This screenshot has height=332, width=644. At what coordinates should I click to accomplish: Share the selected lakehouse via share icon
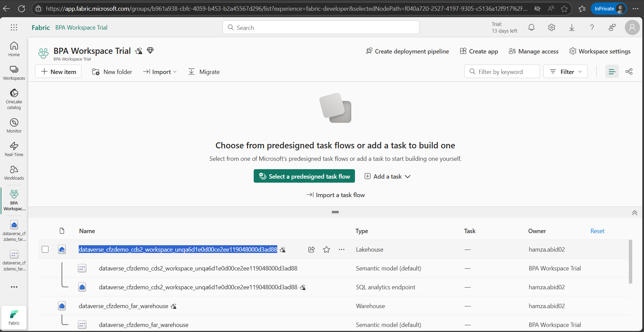click(311, 250)
